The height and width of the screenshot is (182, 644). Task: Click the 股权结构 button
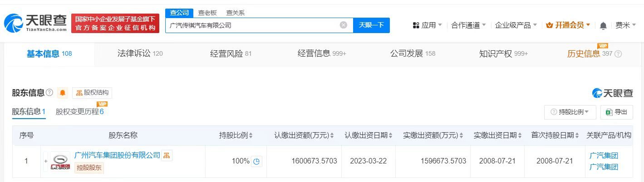(92, 93)
